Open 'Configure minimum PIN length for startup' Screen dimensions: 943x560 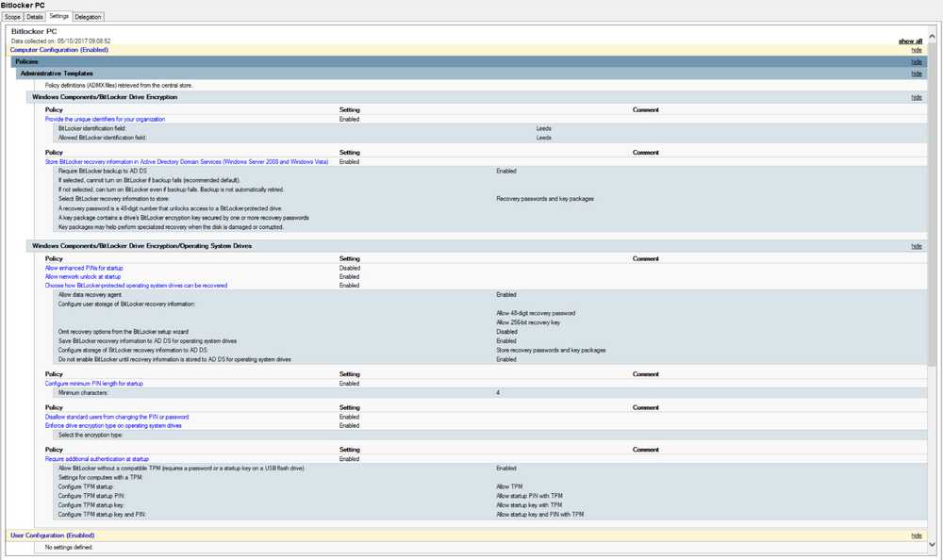point(93,383)
